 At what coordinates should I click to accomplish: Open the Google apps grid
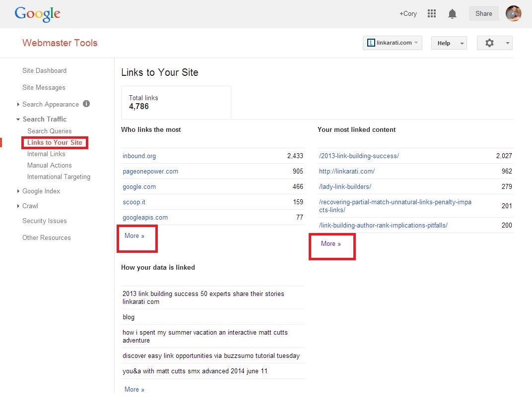[x=432, y=14]
